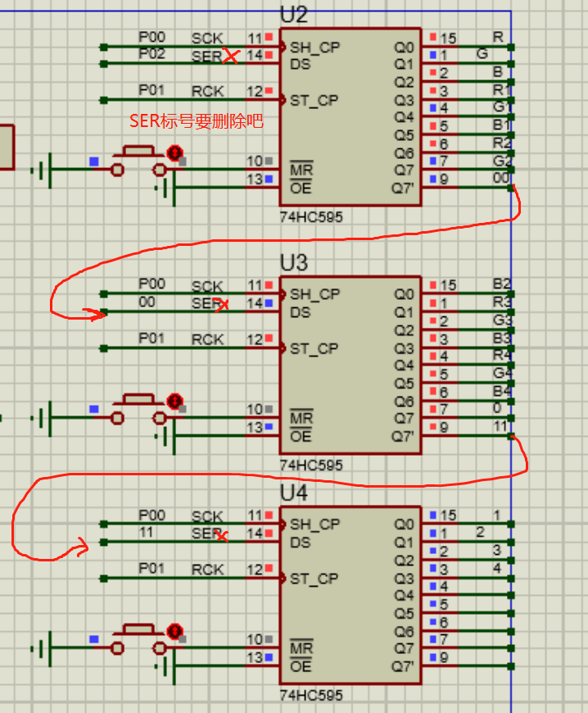Click the 74HC595 value text under U2

click(x=311, y=217)
